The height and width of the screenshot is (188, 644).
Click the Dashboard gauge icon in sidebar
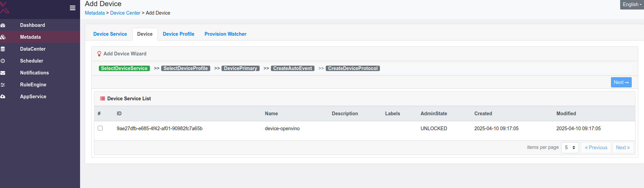[x=3, y=25]
